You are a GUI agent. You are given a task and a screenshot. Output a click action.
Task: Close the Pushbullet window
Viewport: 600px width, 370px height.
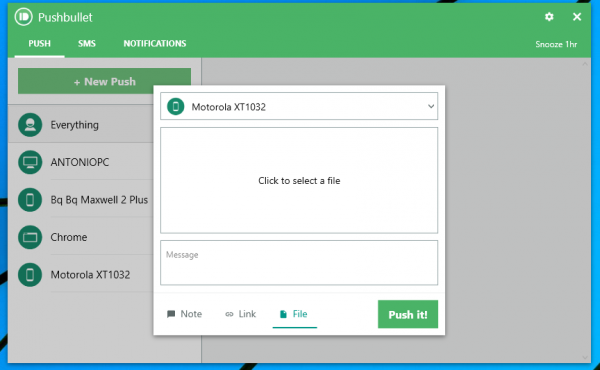click(577, 17)
